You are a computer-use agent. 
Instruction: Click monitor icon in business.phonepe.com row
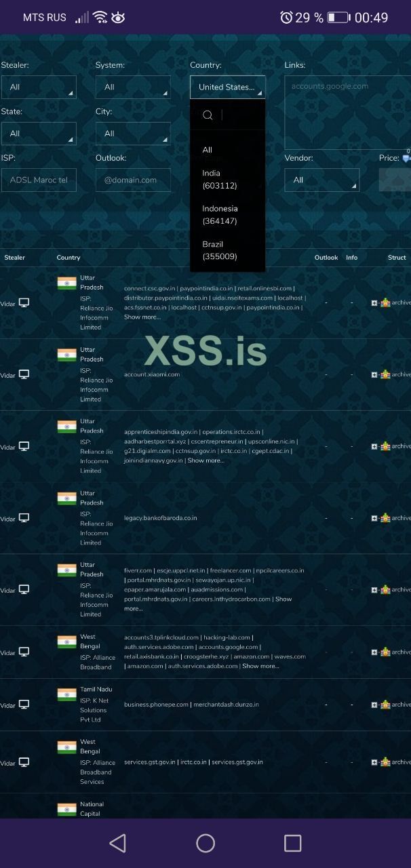point(24,705)
